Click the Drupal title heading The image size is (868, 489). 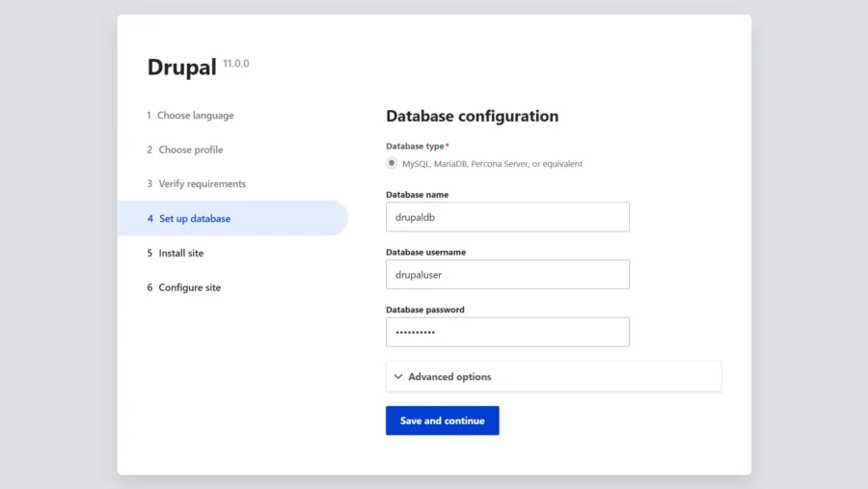click(181, 67)
